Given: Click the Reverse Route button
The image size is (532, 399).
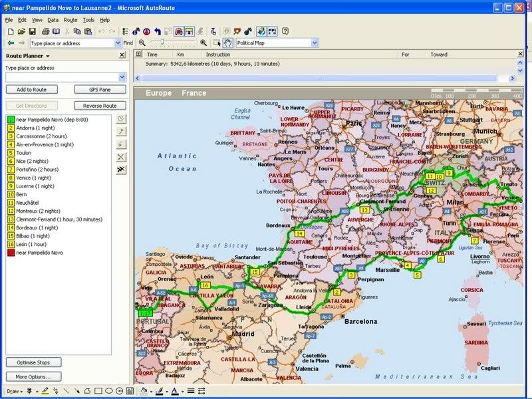Looking at the screenshot, I should click(x=100, y=106).
